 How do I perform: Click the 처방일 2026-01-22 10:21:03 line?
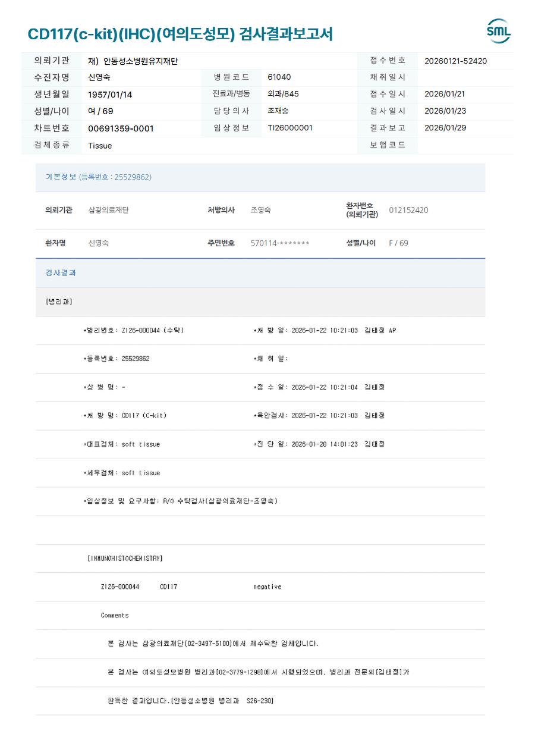(325, 330)
